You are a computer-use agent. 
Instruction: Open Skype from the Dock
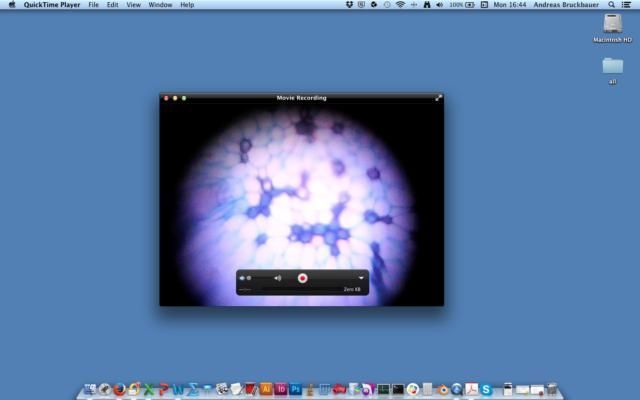point(486,389)
